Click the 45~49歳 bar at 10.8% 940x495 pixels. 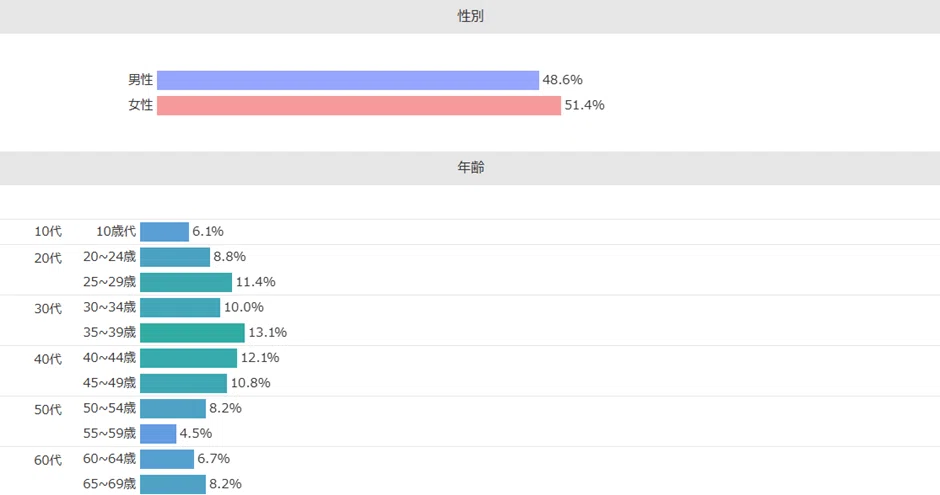183,383
